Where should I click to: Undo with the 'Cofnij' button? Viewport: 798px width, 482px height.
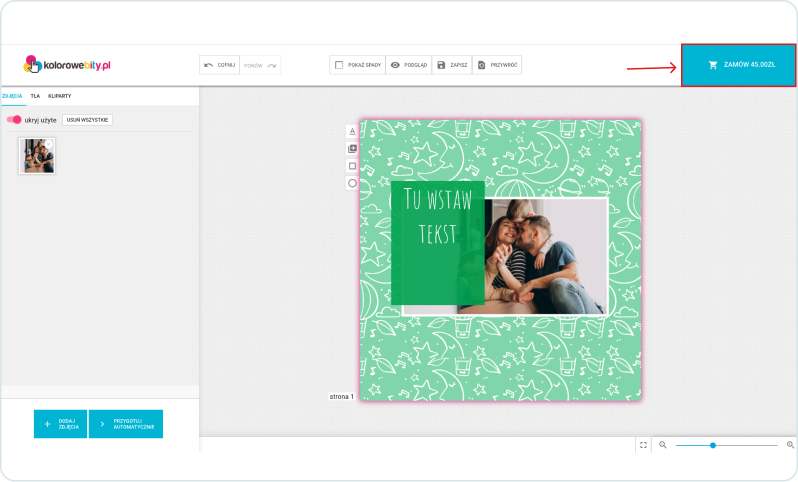(219, 65)
